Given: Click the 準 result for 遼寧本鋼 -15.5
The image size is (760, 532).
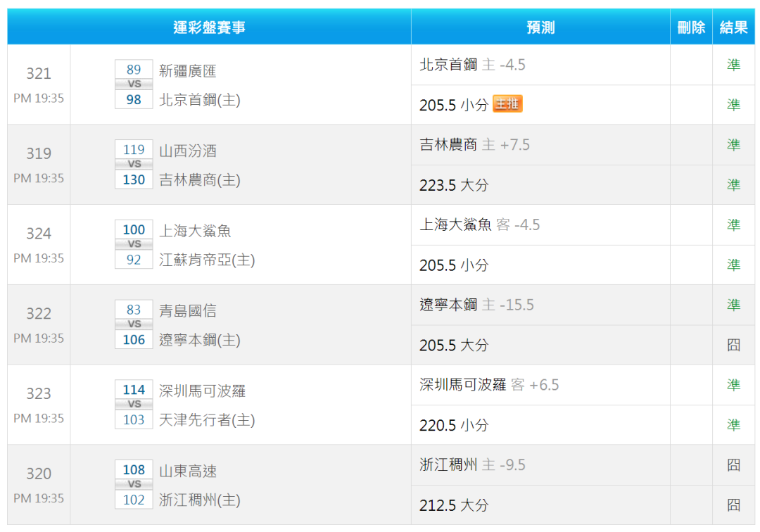Looking at the screenshot, I should (x=733, y=304).
